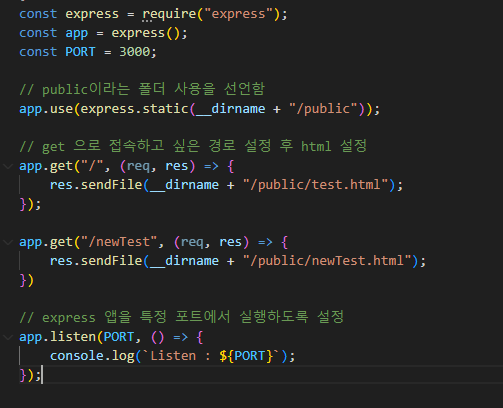This screenshot has height=408, width=503.
Task: Click the "/newTest" route string
Action: click(x=119, y=242)
